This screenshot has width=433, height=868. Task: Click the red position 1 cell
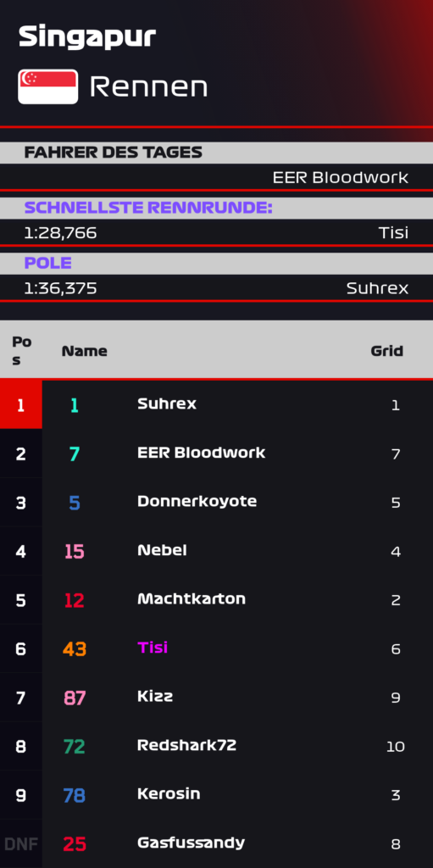[21, 404]
